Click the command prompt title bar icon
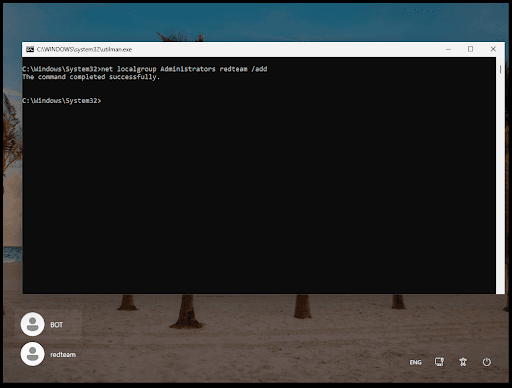 [x=30, y=49]
